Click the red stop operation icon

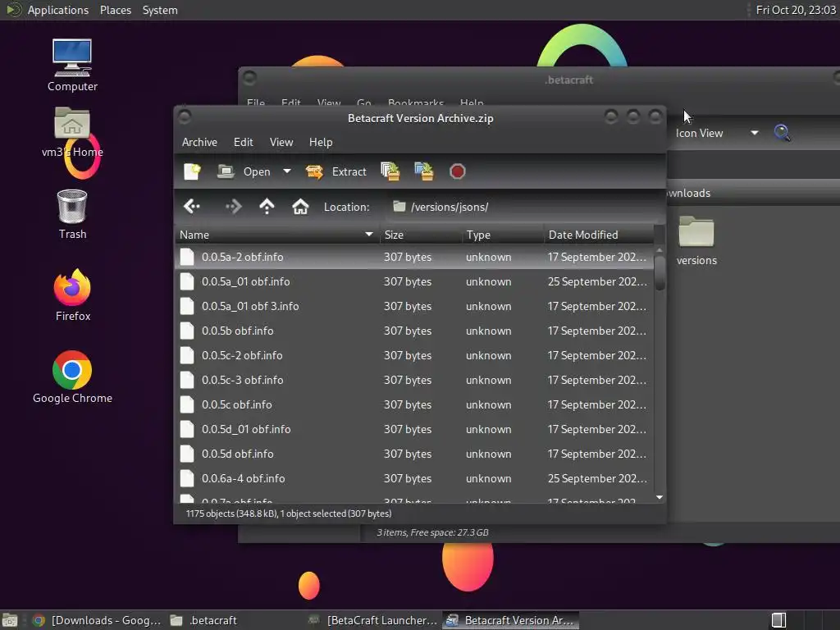pyautogui.click(x=457, y=171)
